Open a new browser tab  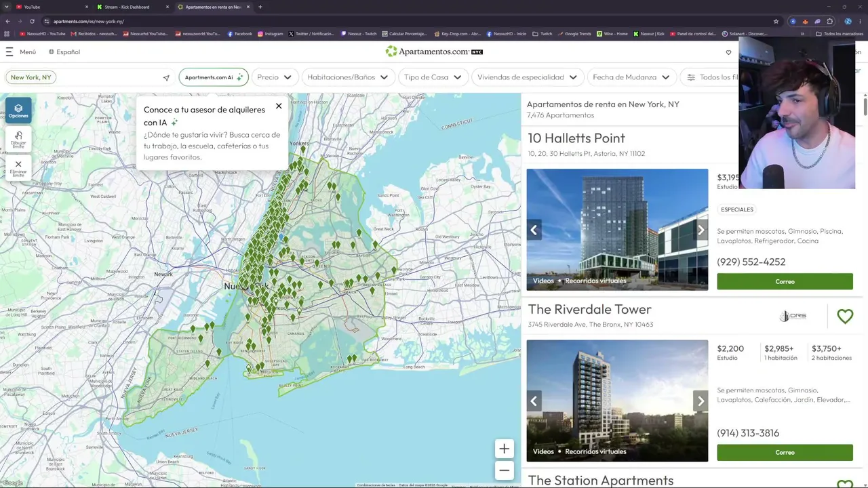click(260, 7)
